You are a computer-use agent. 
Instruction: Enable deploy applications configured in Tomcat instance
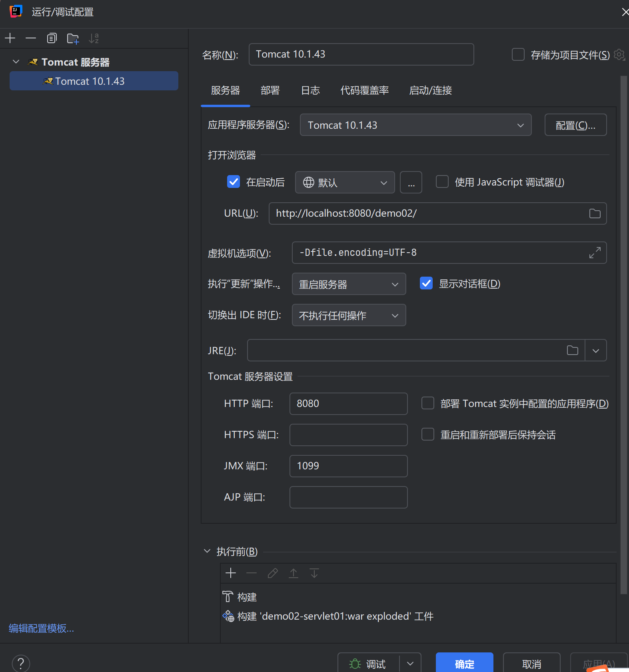(428, 403)
